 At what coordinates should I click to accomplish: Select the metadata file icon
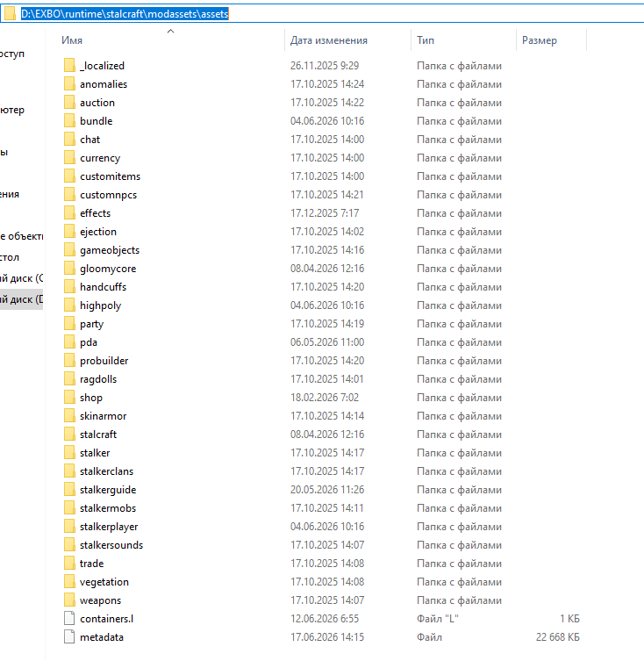[x=69, y=637]
